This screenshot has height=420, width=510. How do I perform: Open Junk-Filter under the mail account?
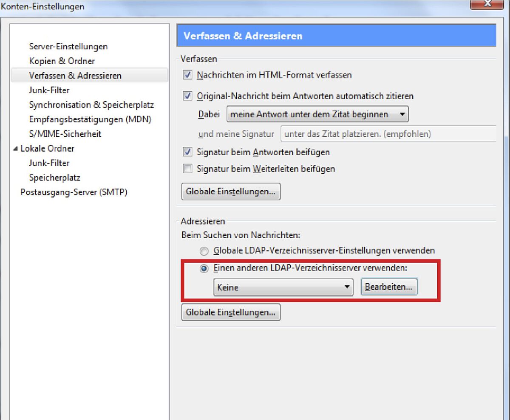point(49,90)
